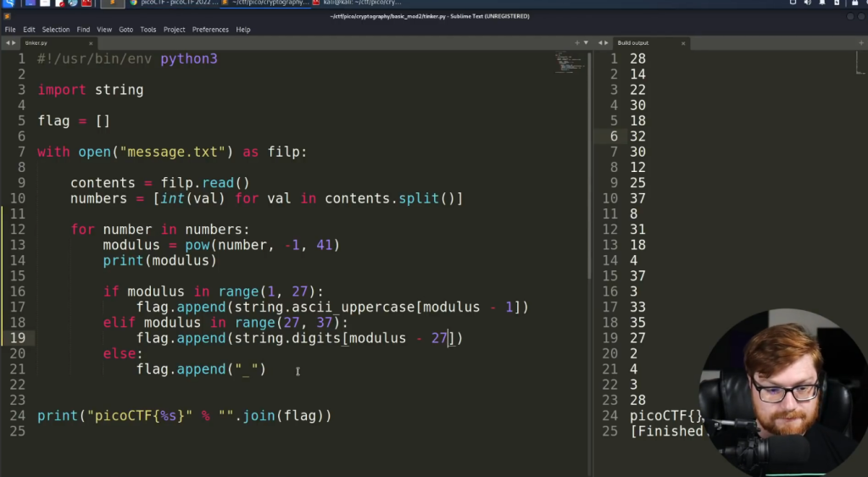Click build output value 37 on line 10
Image resolution: width=868 pixels, height=477 pixels.
637,198
